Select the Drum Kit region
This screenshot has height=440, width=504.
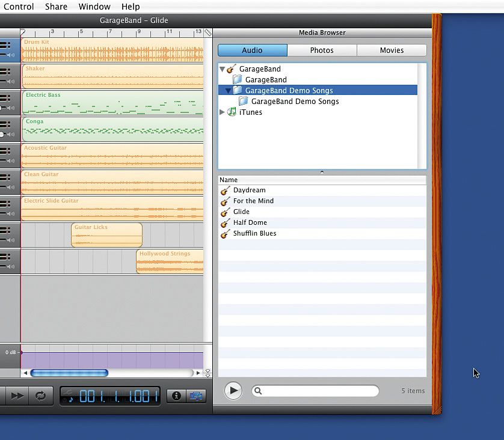point(112,50)
